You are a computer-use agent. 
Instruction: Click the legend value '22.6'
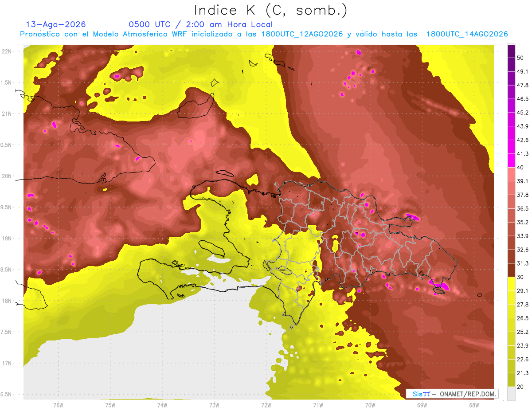point(522,359)
